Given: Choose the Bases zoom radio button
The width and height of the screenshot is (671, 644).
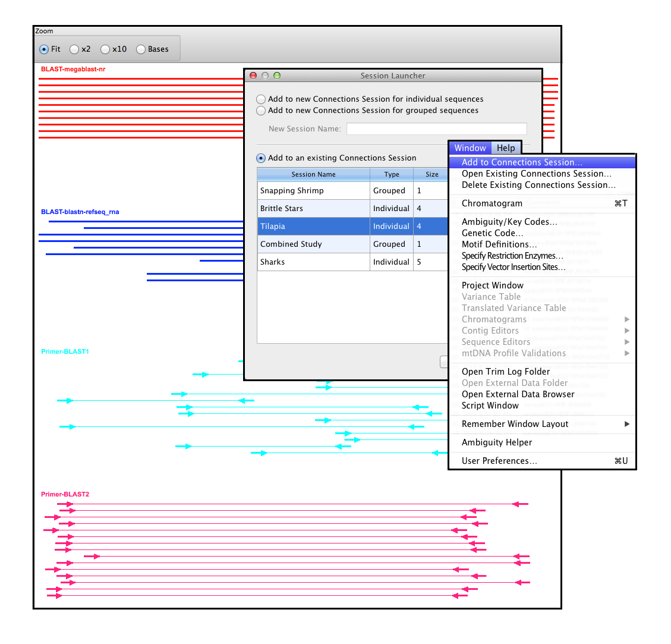Looking at the screenshot, I should pos(141,49).
